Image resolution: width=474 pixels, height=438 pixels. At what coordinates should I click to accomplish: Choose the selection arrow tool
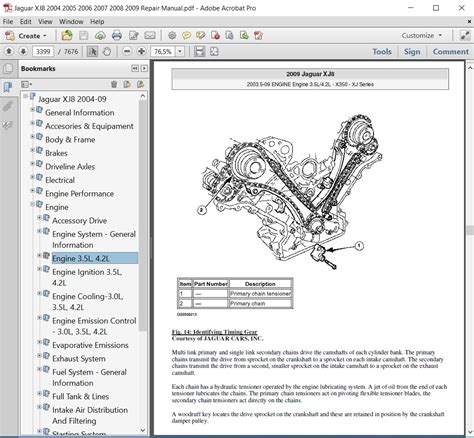(92, 51)
